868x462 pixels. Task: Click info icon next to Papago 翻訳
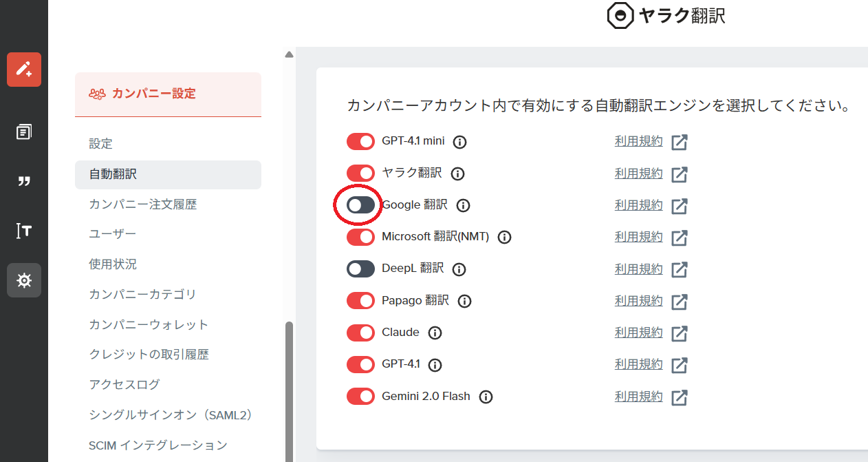point(464,301)
